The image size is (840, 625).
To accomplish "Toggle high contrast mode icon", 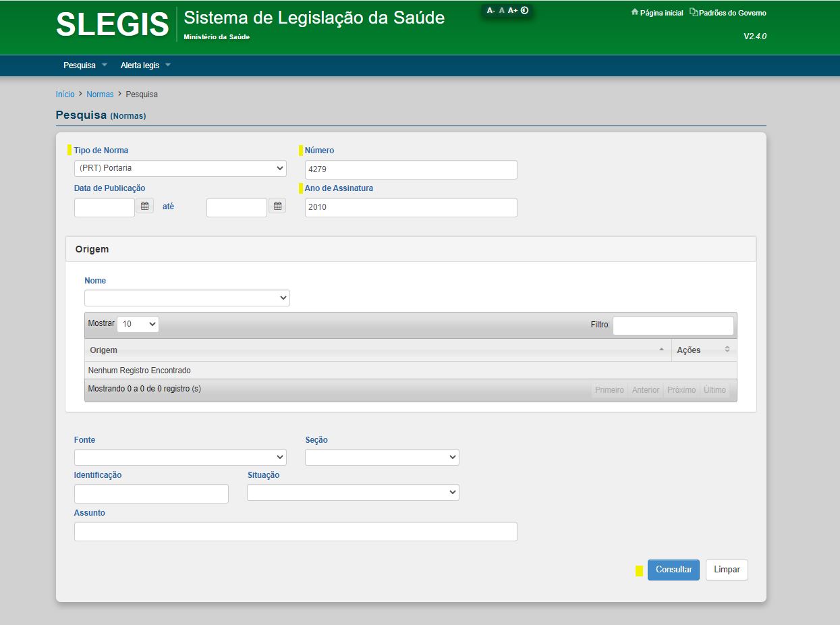I will point(524,11).
